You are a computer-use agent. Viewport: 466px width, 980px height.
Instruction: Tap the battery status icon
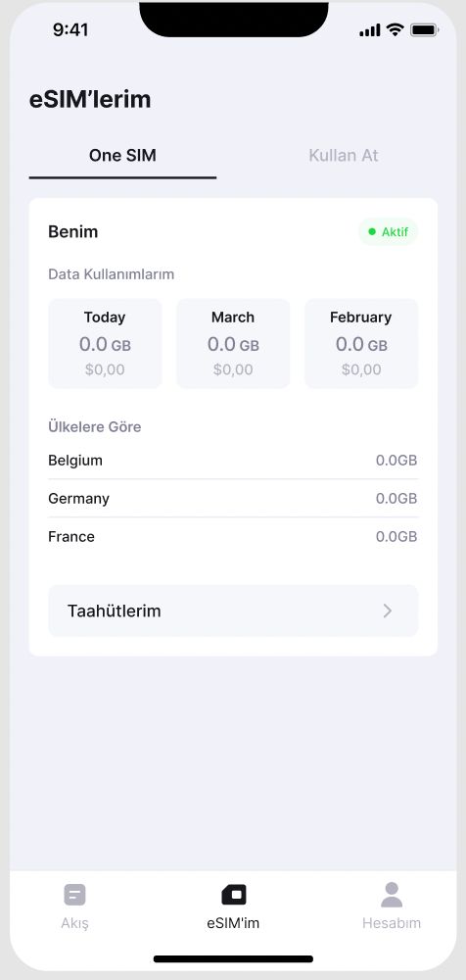[424, 29]
